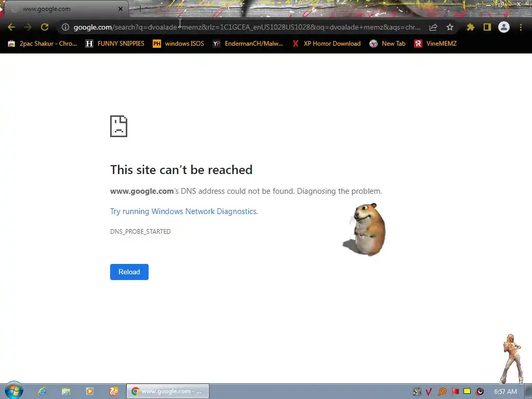Click the Show desktop strip
The height and width of the screenshot is (399, 532).
pos(528,392)
